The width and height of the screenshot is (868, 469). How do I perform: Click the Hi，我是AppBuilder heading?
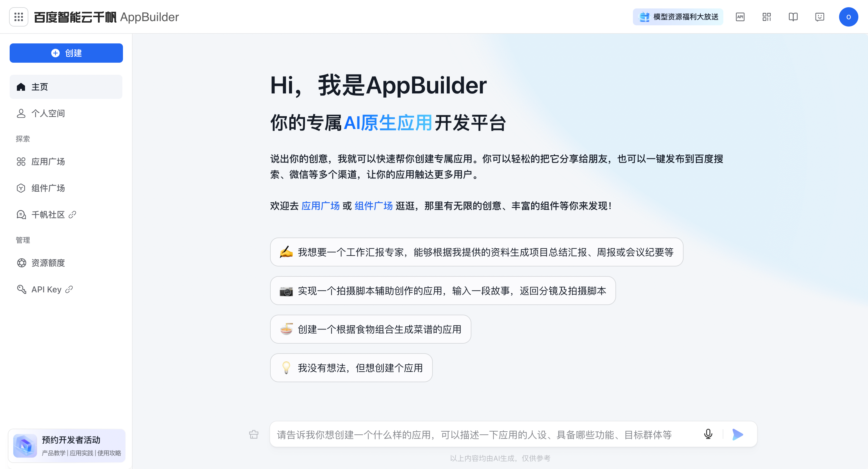click(379, 85)
